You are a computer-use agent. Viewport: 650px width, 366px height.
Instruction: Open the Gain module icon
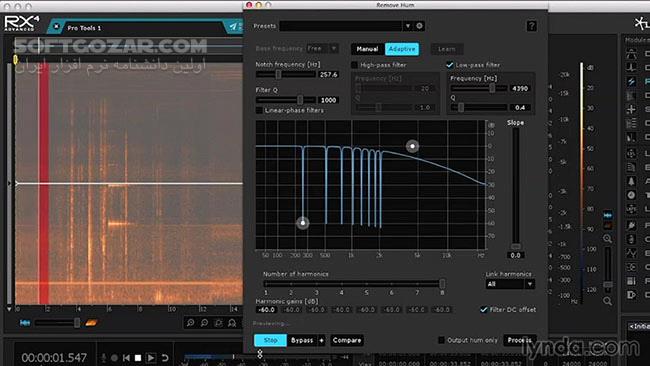point(631,239)
